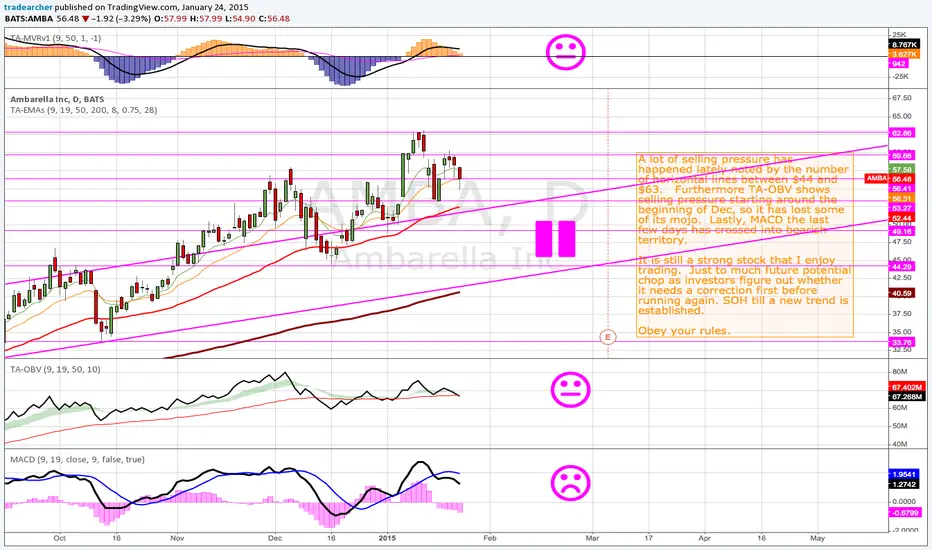Click the 65.00 price axis tick
Viewport: 932px width, 550px height.
coord(902,117)
